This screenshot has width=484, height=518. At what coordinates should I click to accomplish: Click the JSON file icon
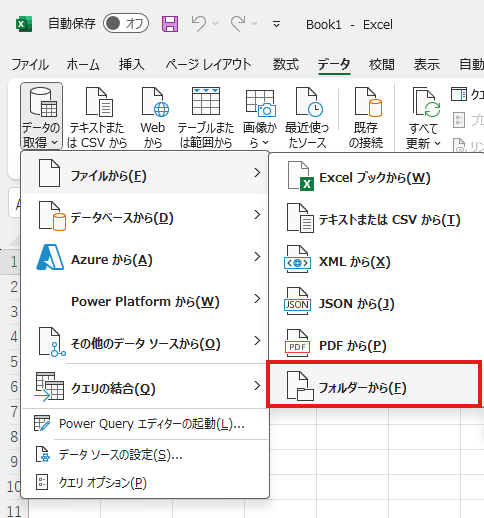[x=297, y=302]
